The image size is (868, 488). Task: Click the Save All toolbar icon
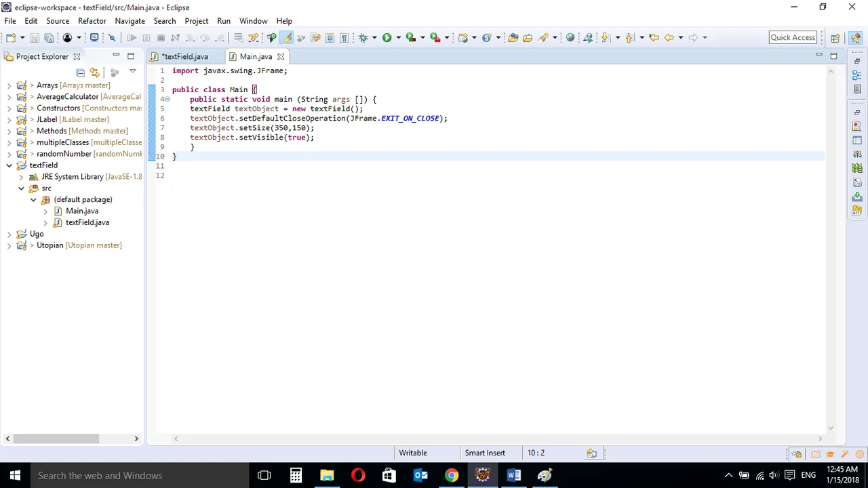[49, 38]
